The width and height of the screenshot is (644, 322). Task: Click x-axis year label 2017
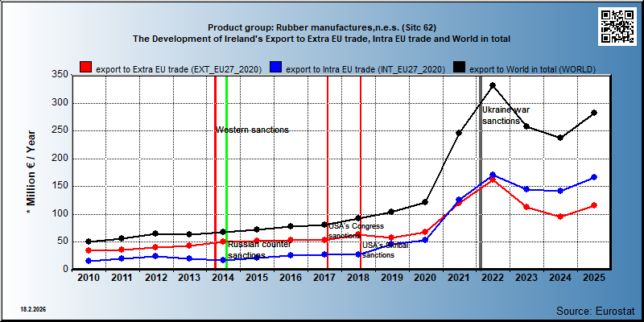click(x=324, y=278)
